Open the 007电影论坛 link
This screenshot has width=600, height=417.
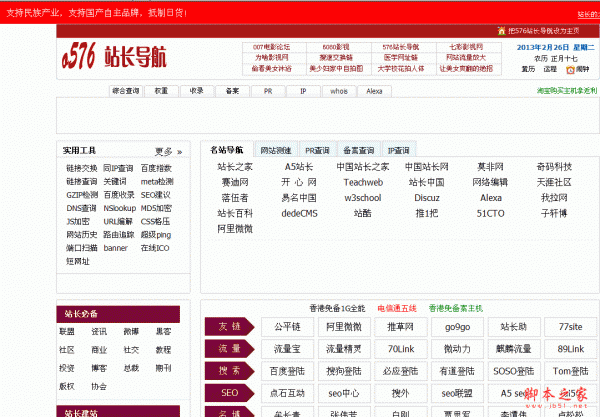[271, 47]
